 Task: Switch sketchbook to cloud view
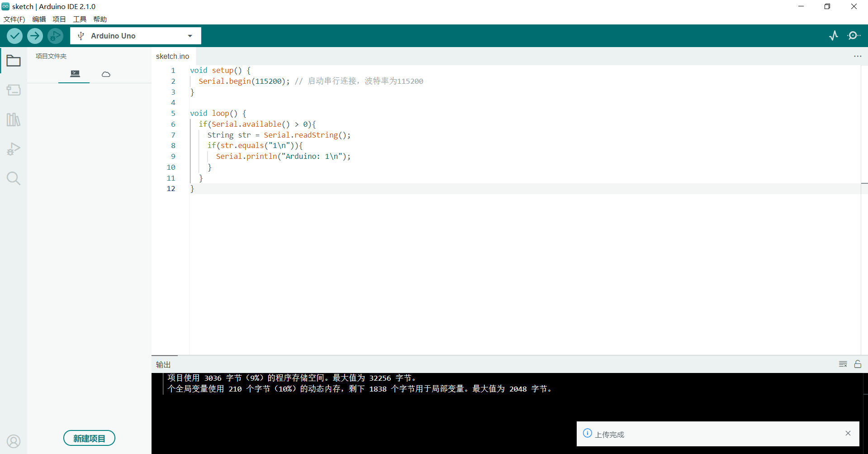(x=105, y=74)
